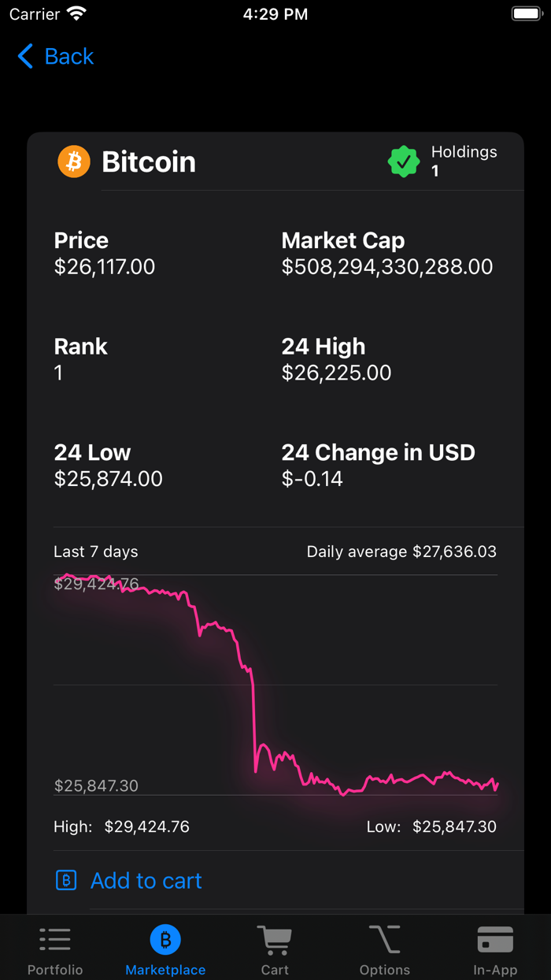
Task: Open the In-App purchases card icon
Action: [495, 938]
